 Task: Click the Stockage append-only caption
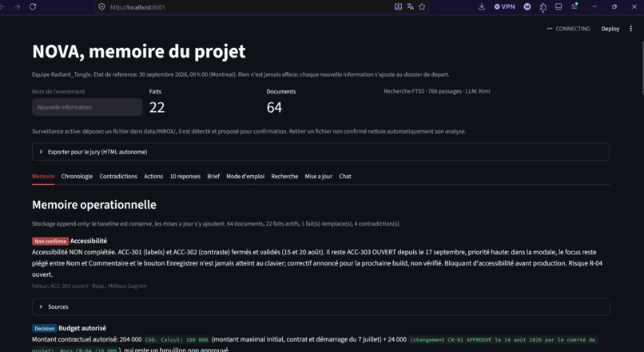click(216, 224)
